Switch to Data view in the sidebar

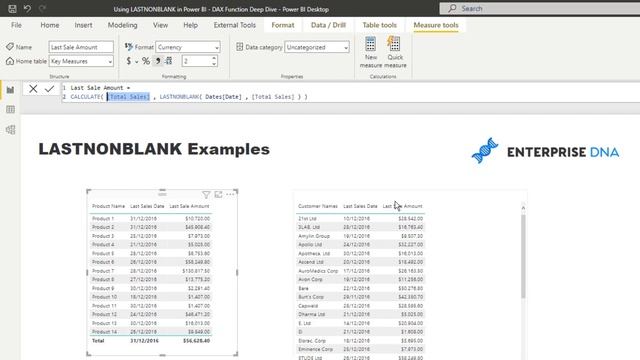coord(11,109)
